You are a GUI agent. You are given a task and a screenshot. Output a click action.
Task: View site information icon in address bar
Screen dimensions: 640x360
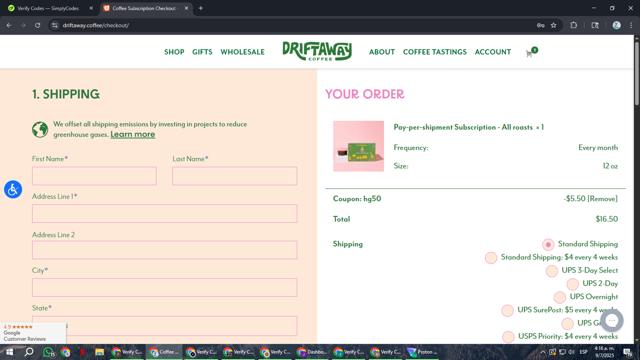point(54,25)
